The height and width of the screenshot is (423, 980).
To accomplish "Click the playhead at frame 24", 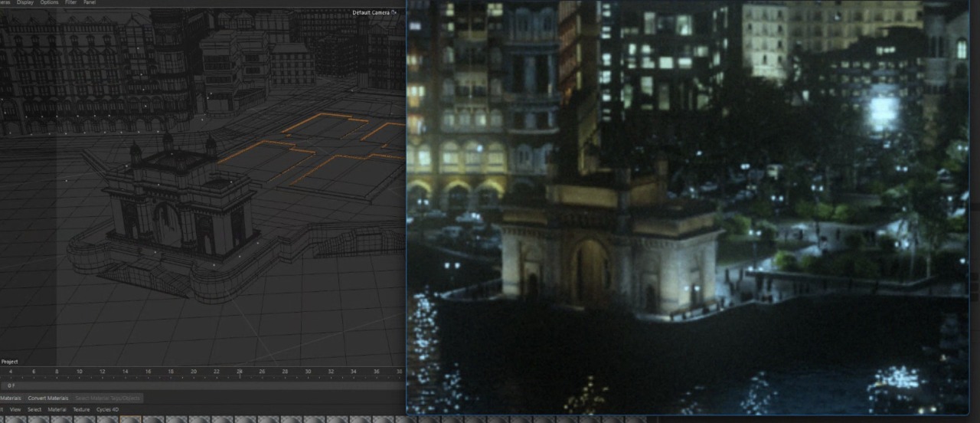I will [x=240, y=372].
